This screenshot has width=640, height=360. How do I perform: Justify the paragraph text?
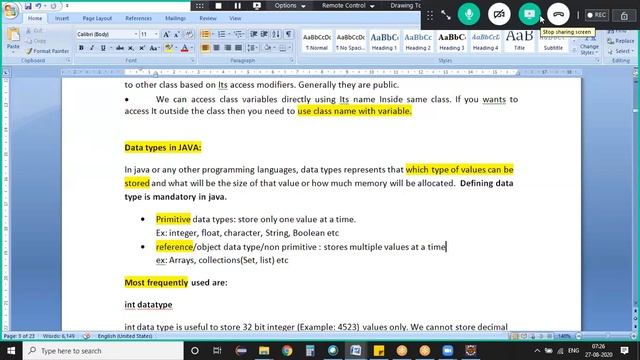coord(238,48)
